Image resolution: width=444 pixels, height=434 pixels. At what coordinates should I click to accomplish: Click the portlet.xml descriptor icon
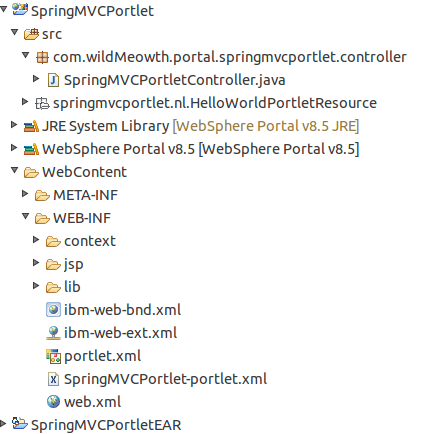coord(53,356)
